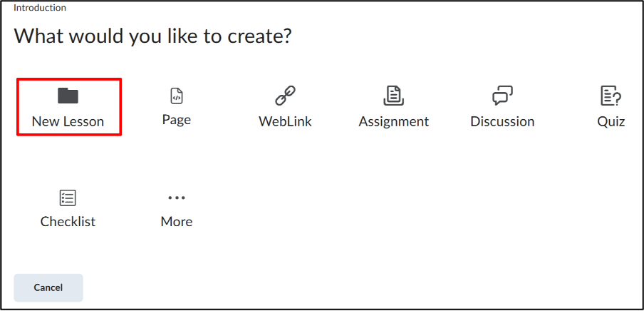Click the "New Lesson" text label
The height and width of the screenshot is (311, 644).
pyautogui.click(x=68, y=121)
